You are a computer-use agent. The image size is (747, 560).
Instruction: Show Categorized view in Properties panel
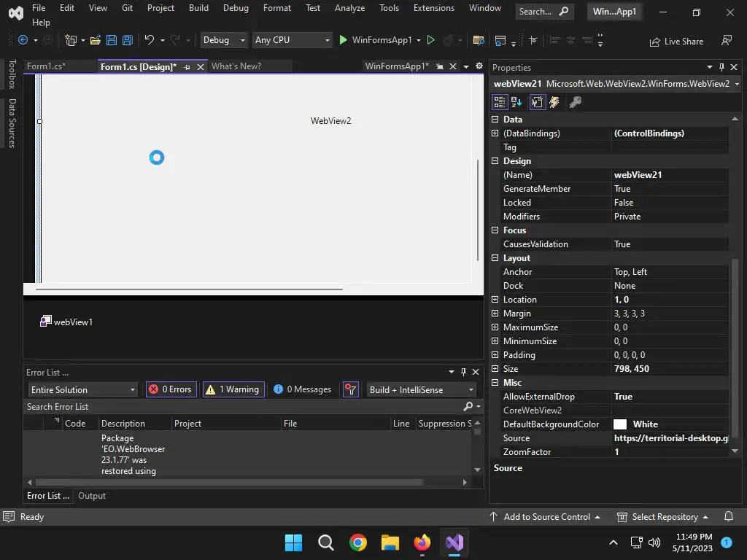500,102
